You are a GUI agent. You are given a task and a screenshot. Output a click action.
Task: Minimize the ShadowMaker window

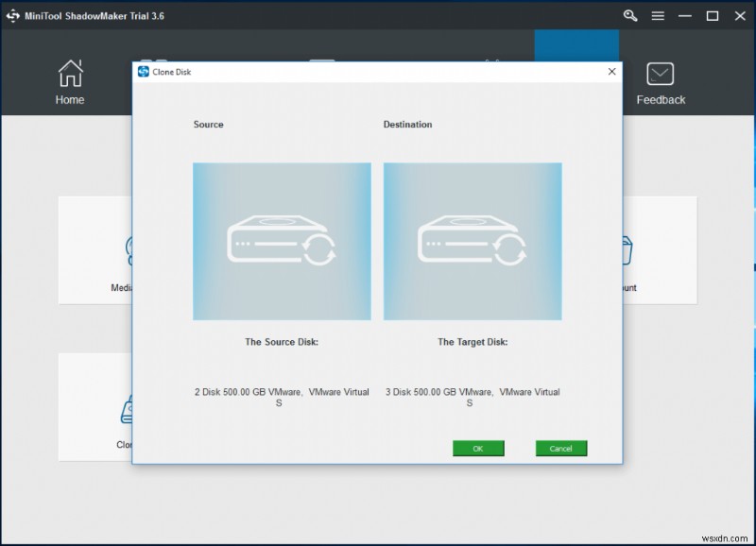click(x=684, y=16)
